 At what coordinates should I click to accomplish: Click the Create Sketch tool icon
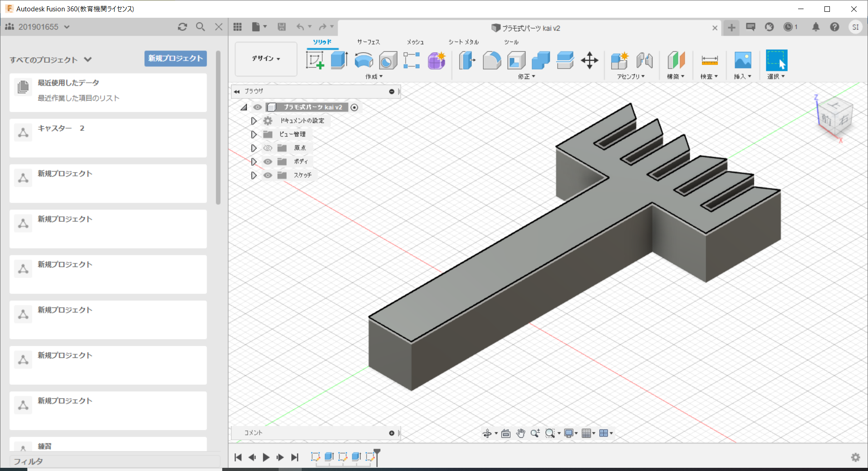[x=315, y=60]
